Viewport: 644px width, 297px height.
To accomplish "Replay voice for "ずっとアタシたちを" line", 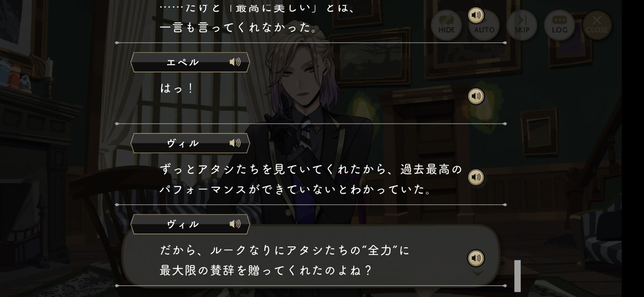I will [x=476, y=177].
